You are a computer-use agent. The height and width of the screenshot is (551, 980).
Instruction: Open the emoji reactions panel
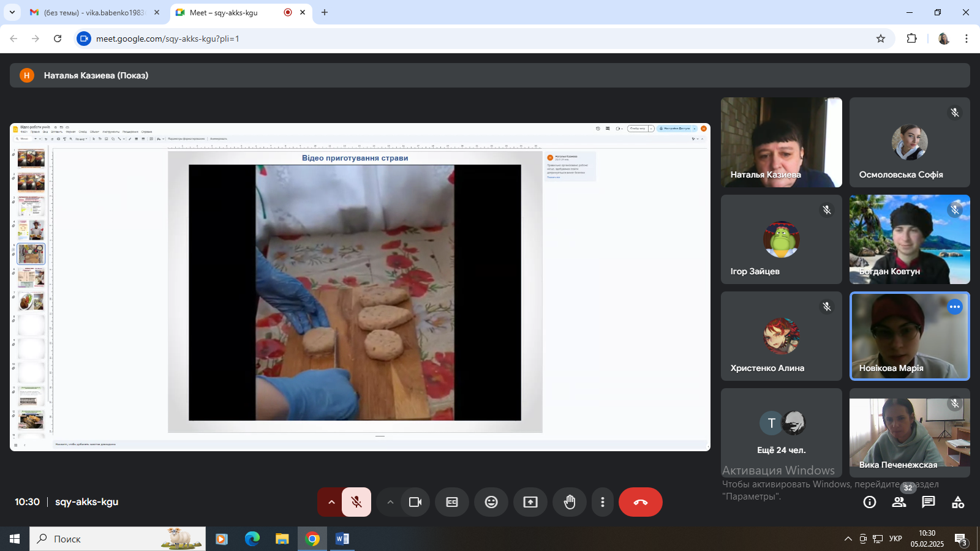491,502
